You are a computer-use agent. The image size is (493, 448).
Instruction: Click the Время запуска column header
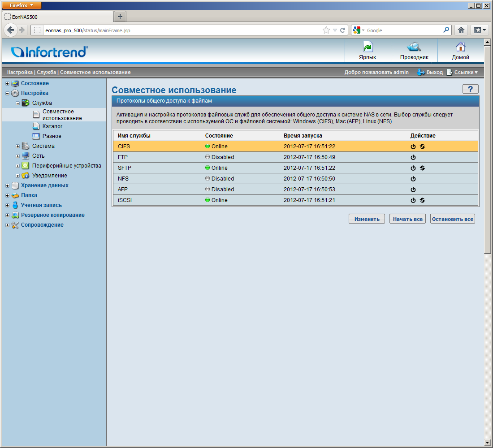(303, 135)
